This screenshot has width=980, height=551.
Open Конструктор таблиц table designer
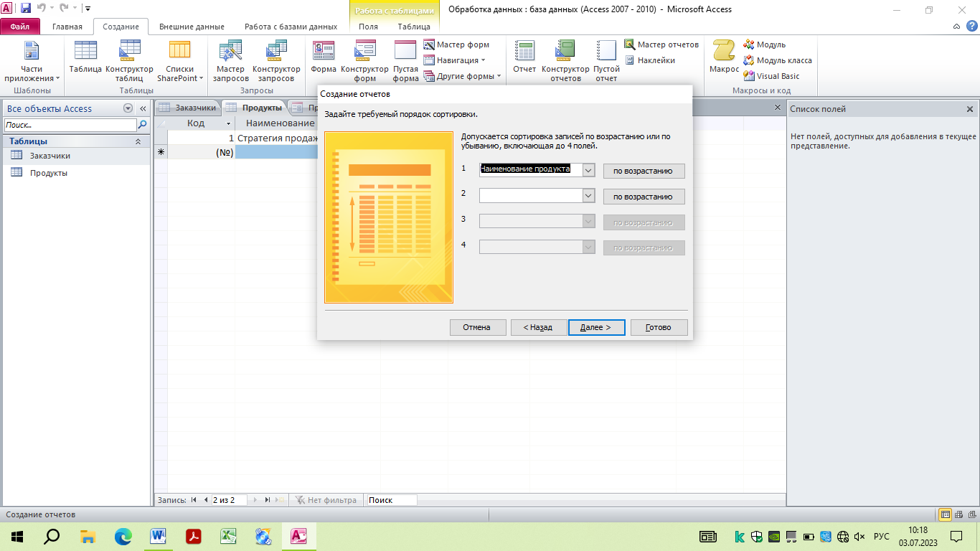129,62
